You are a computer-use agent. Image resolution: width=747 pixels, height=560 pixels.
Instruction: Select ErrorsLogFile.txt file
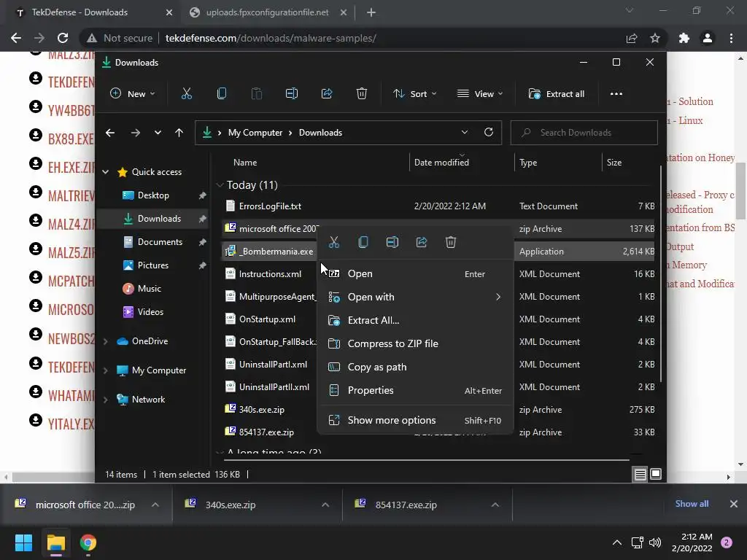click(x=270, y=206)
